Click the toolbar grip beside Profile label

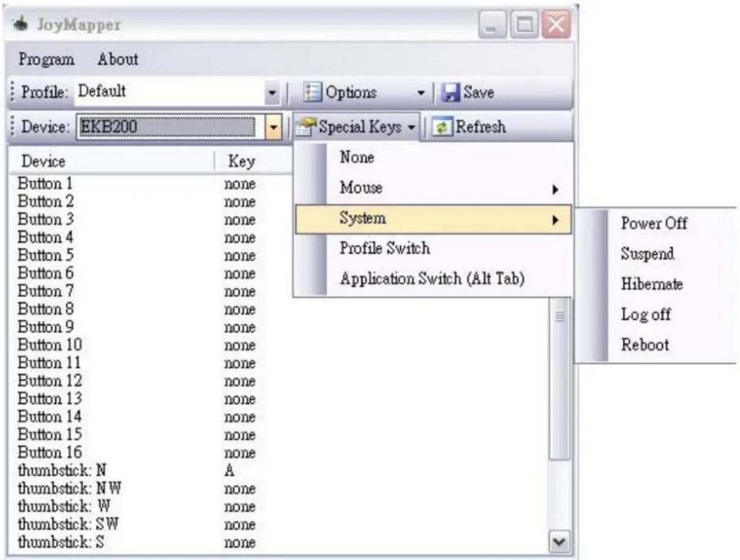(13, 93)
